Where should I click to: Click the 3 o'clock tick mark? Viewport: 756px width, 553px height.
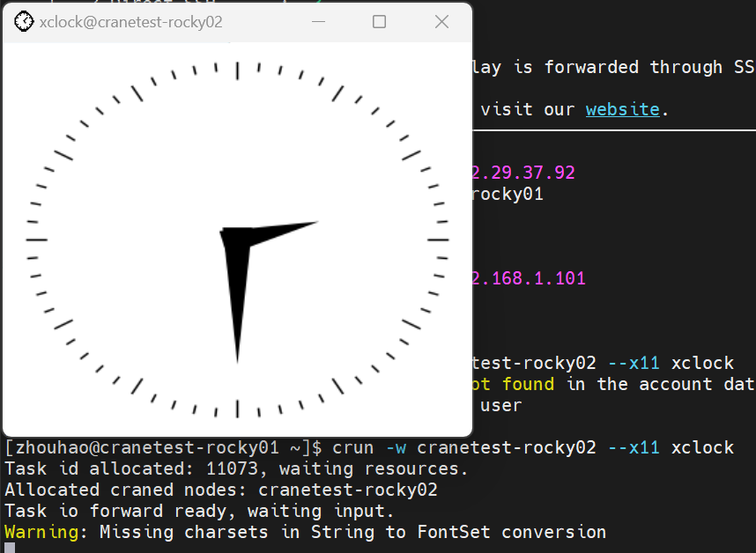[x=438, y=239]
